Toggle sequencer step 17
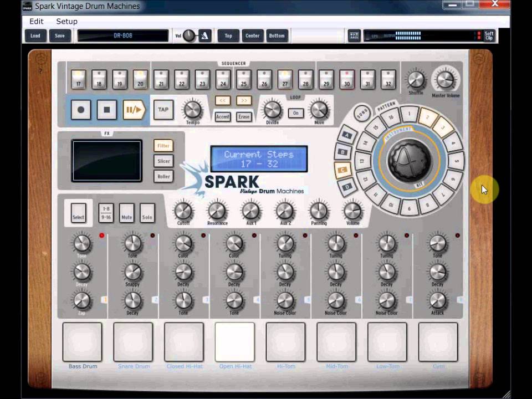 click(x=78, y=79)
